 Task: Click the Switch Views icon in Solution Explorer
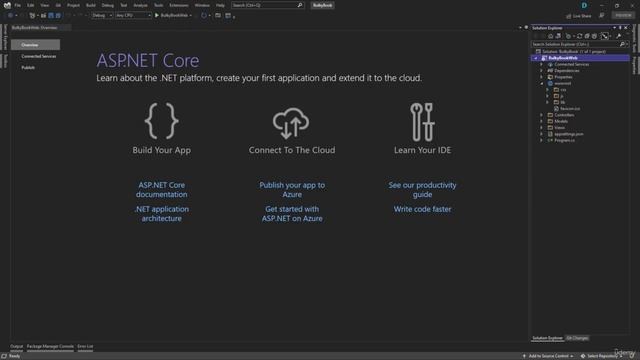pos(558,36)
